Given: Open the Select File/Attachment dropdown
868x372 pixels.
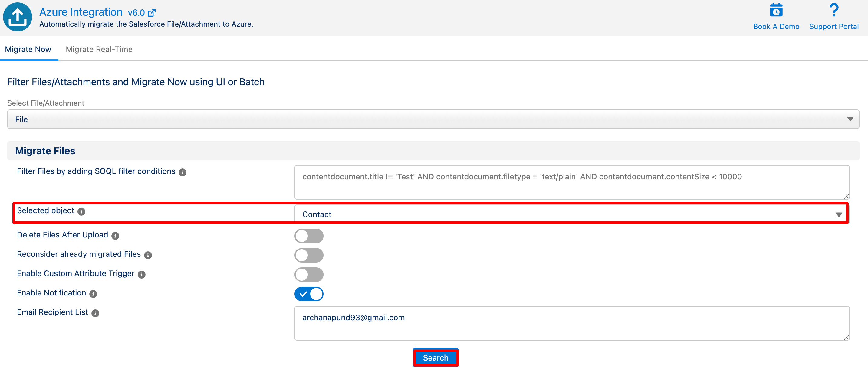Looking at the screenshot, I should pos(433,119).
